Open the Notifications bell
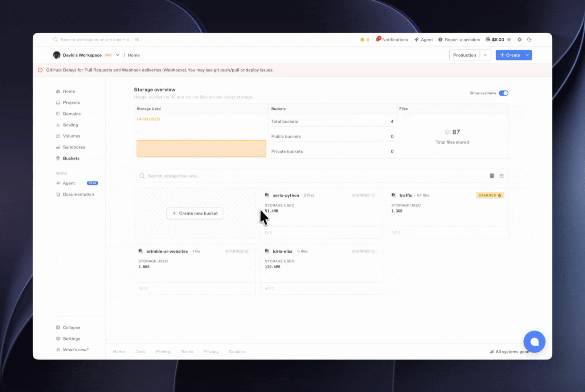This screenshot has height=392, width=585. pyautogui.click(x=392, y=40)
